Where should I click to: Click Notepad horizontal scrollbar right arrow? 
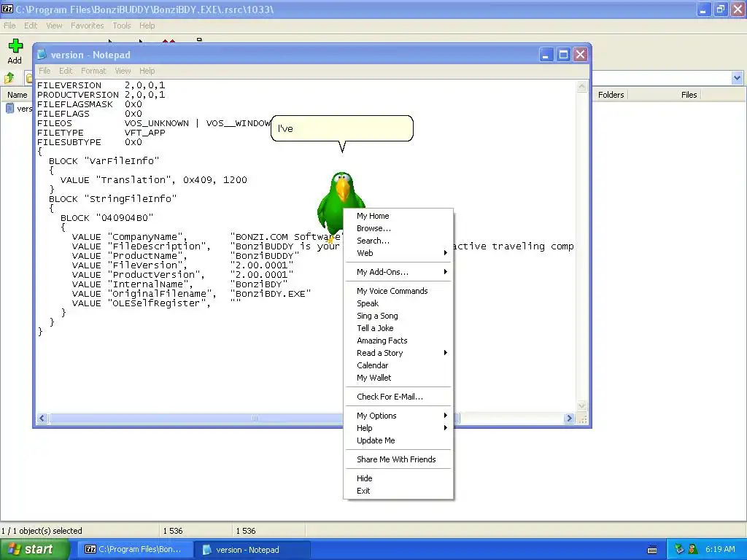[569, 418]
